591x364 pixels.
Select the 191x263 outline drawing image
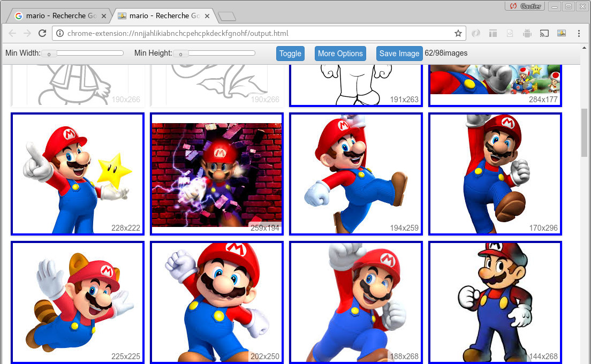click(356, 85)
